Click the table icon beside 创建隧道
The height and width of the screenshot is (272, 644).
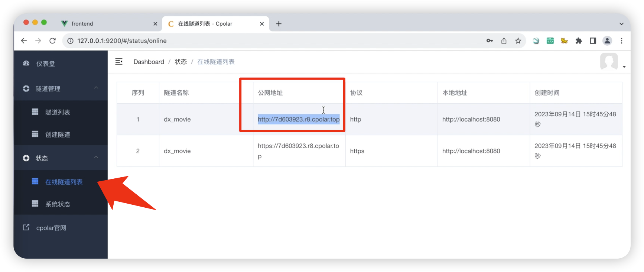click(35, 134)
